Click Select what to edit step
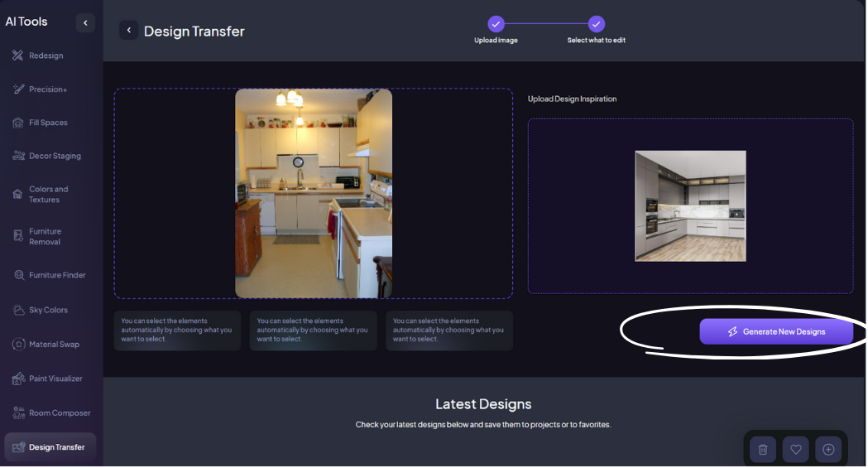 click(597, 24)
